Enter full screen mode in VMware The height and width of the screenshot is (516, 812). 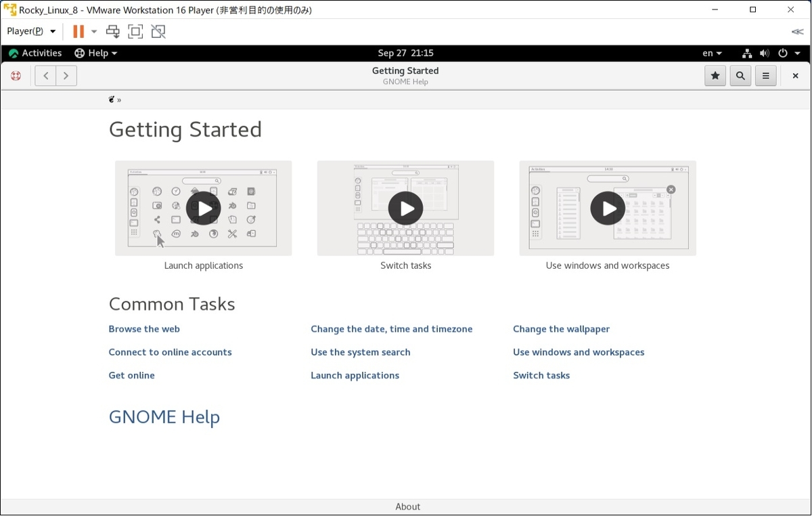pyautogui.click(x=135, y=31)
